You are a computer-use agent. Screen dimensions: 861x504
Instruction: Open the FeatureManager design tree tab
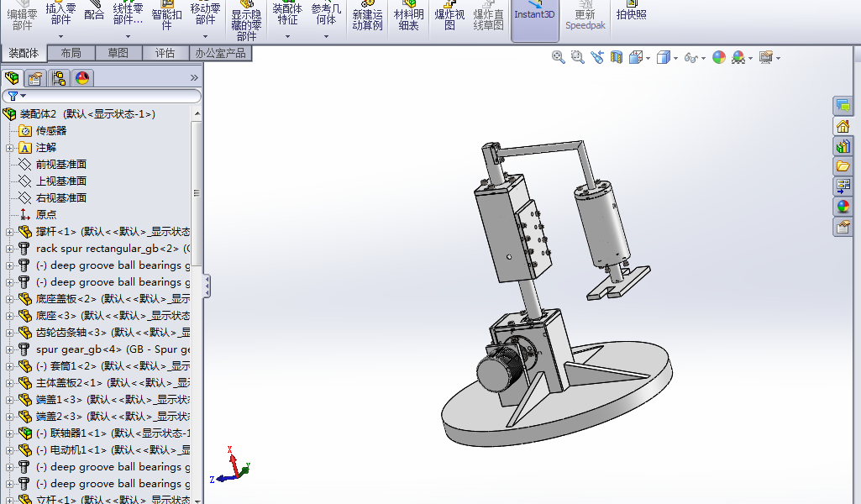tap(12, 78)
